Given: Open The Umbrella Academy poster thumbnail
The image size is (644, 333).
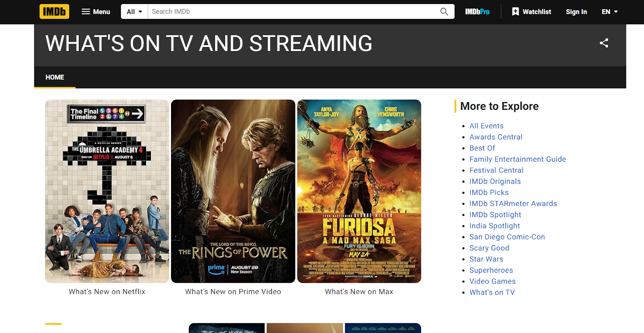Looking at the screenshot, I should 107,191.
